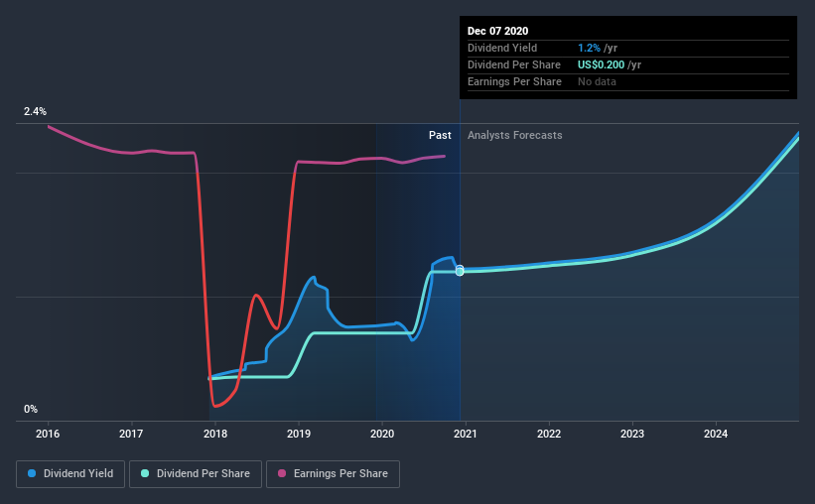
Task: Click the tooltip date Dec 07 2020
Action: click(x=500, y=30)
